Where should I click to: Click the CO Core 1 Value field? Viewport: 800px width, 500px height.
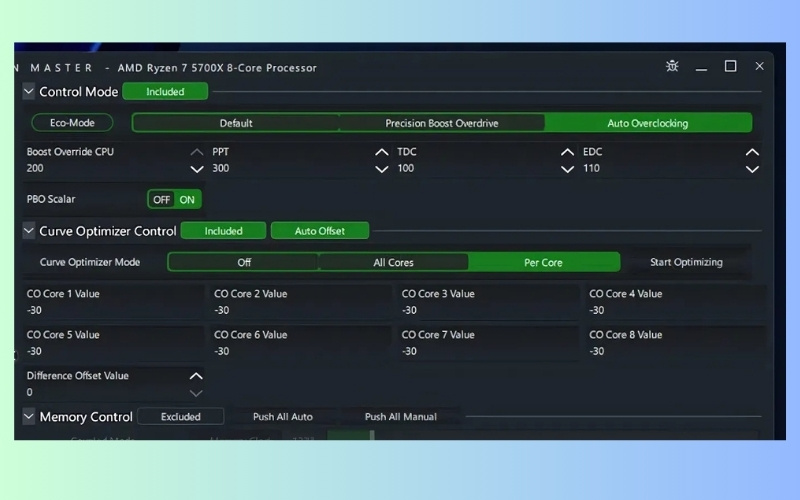coord(113,302)
